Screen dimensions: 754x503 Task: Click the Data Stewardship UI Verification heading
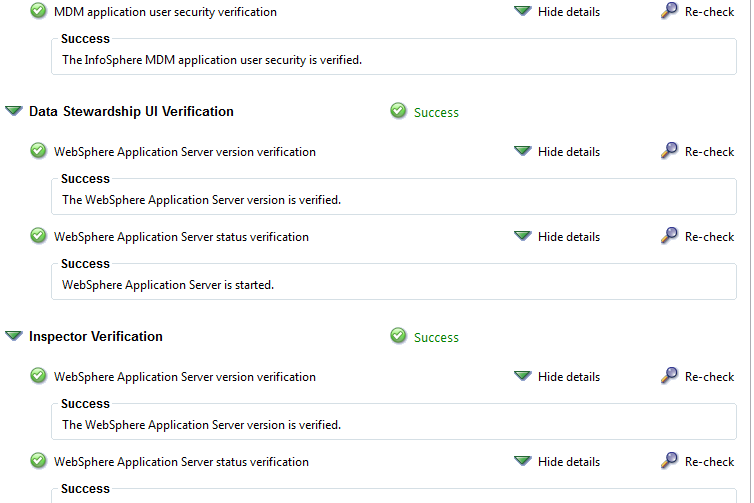click(131, 112)
